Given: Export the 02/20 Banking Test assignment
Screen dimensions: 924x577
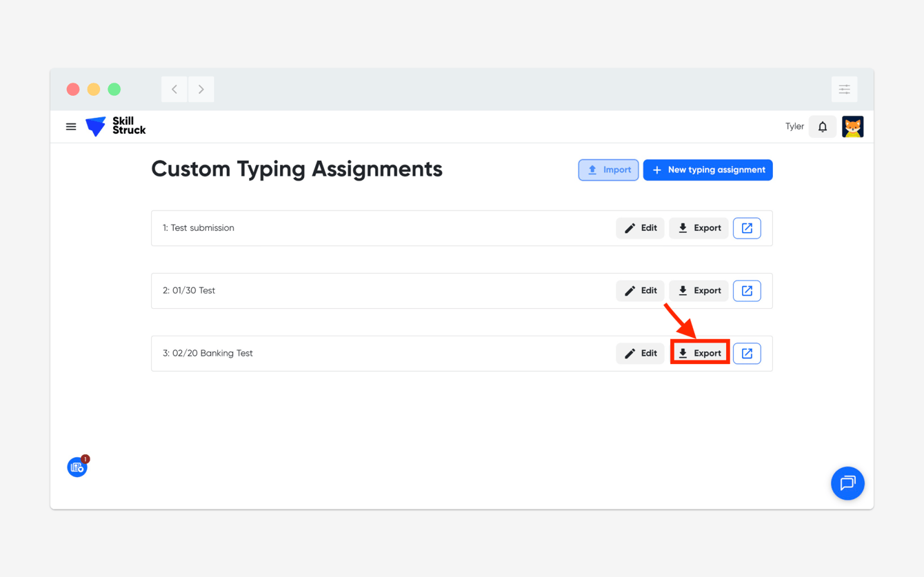Looking at the screenshot, I should click(699, 353).
